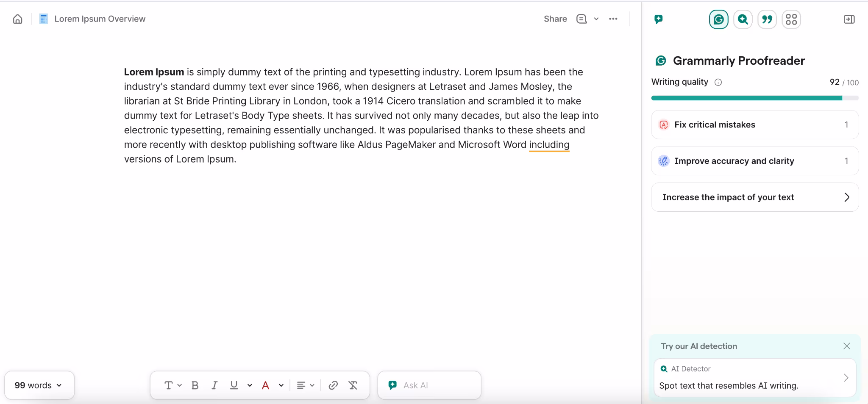Open the all apps grid tab
Screen dimensions: 868x404
[x=791, y=19]
